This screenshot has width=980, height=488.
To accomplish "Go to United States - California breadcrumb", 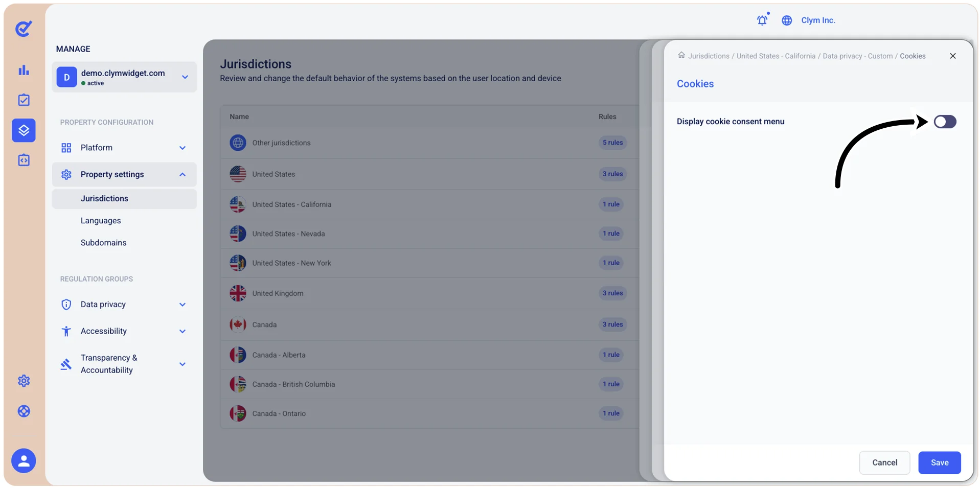I will coord(776,56).
